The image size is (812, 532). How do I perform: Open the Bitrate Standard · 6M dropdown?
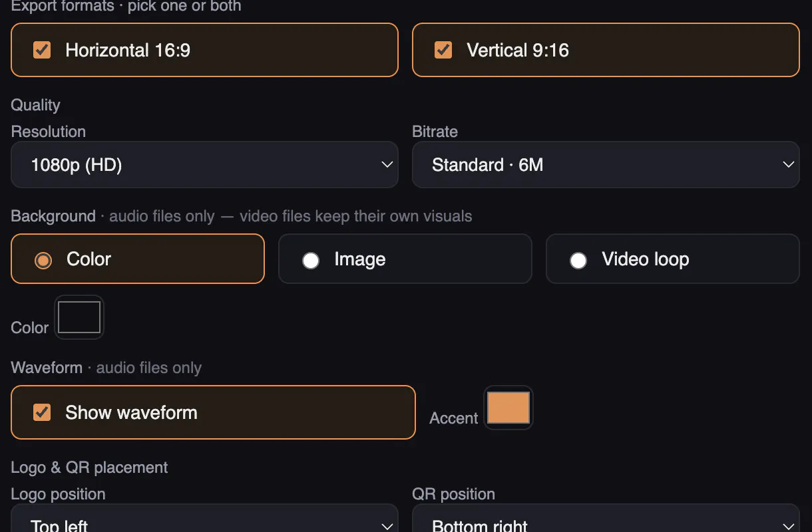(606, 164)
